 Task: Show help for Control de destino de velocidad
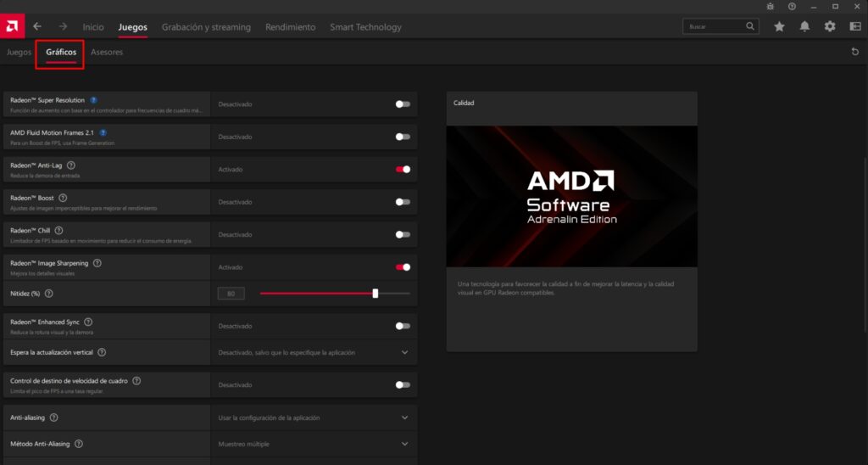(x=136, y=381)
